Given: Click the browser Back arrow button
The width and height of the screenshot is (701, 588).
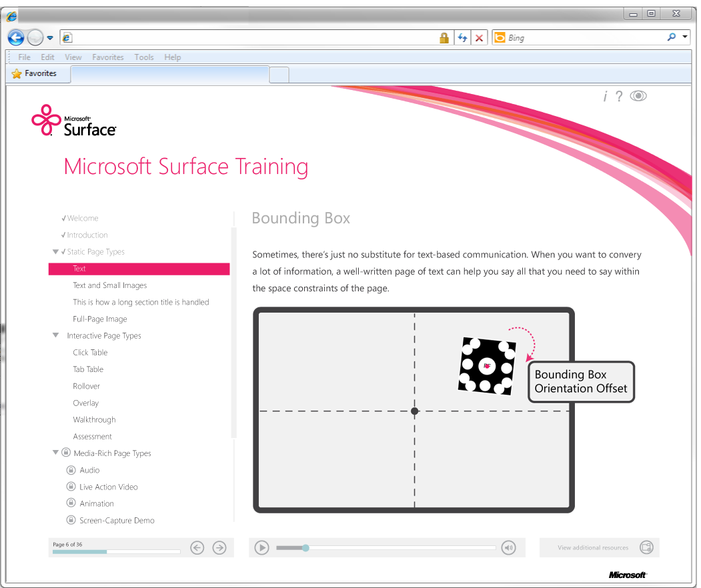Looking at the screenshot, I should click(16, 37).
